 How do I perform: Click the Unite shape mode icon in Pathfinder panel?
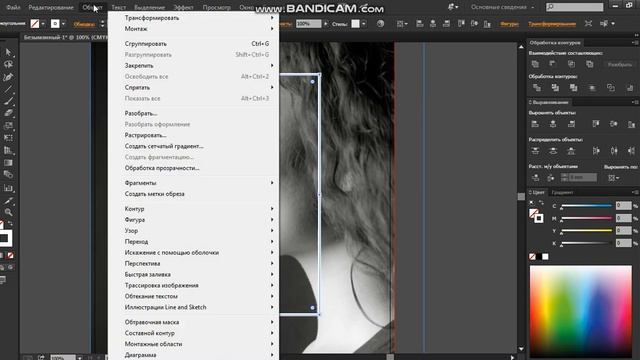535,64
